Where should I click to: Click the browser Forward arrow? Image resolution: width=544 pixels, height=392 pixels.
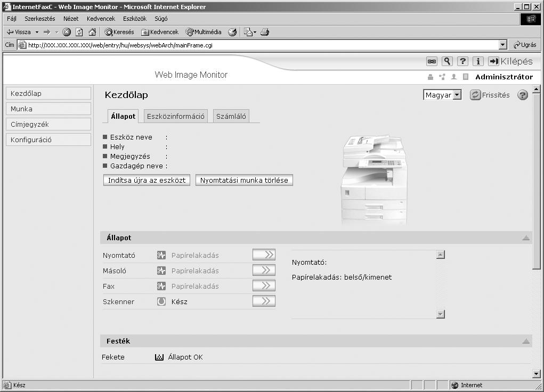pos(47,32)
